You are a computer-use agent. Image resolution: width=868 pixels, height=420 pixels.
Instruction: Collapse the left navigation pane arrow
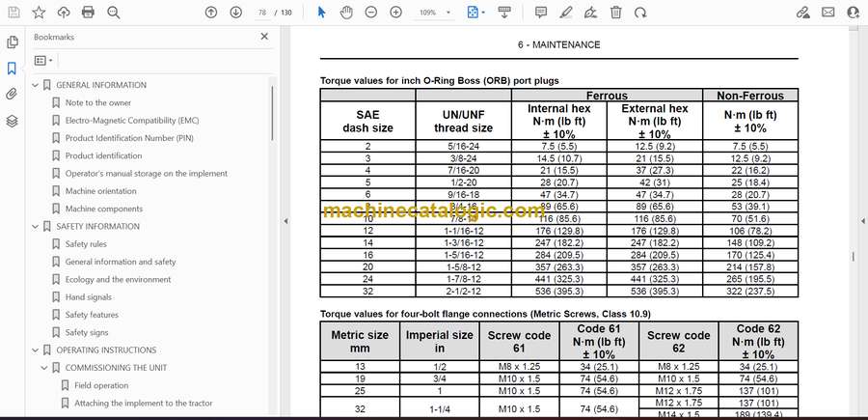coord(285,221)
